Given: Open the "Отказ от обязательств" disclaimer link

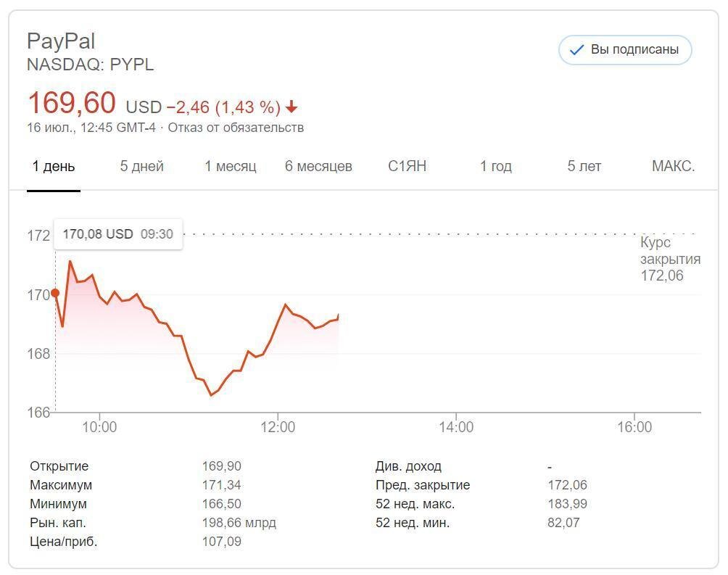Looking at the screenshot, I should 236,128.
